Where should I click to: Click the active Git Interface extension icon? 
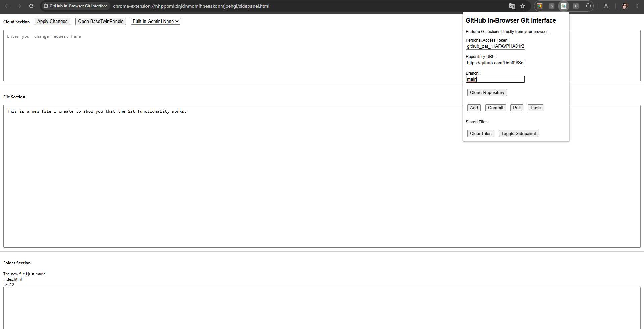(564, 6)
